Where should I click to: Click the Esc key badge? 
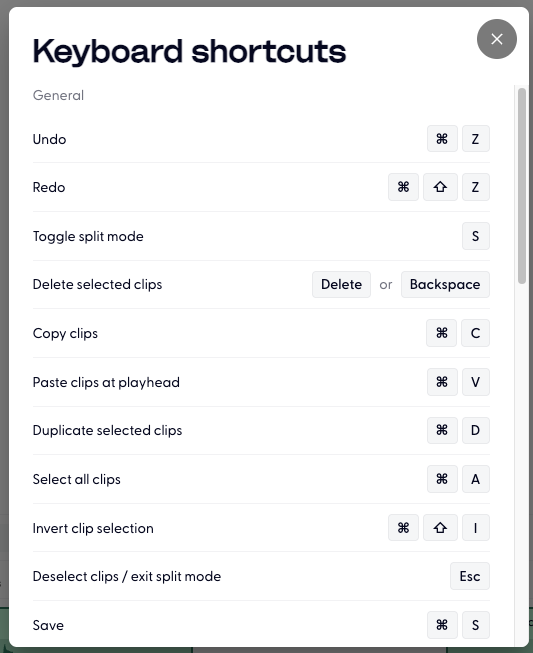coord(470,576)
